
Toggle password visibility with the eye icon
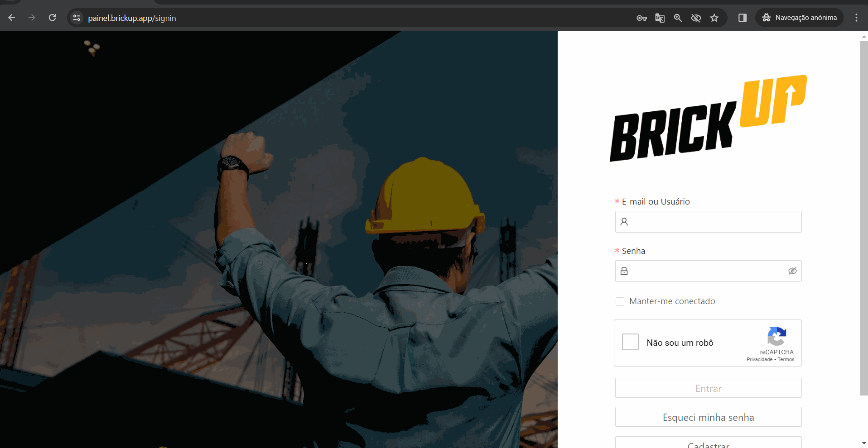[792, 271]
